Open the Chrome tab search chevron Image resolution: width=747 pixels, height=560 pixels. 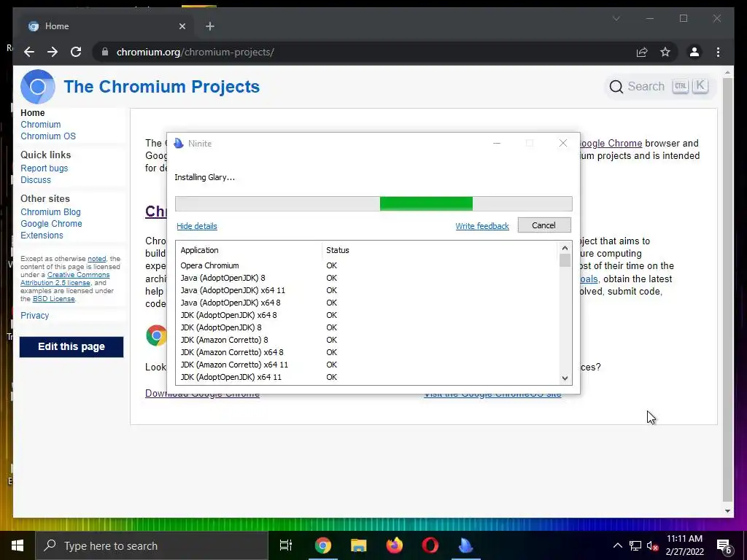pos(616,18)
